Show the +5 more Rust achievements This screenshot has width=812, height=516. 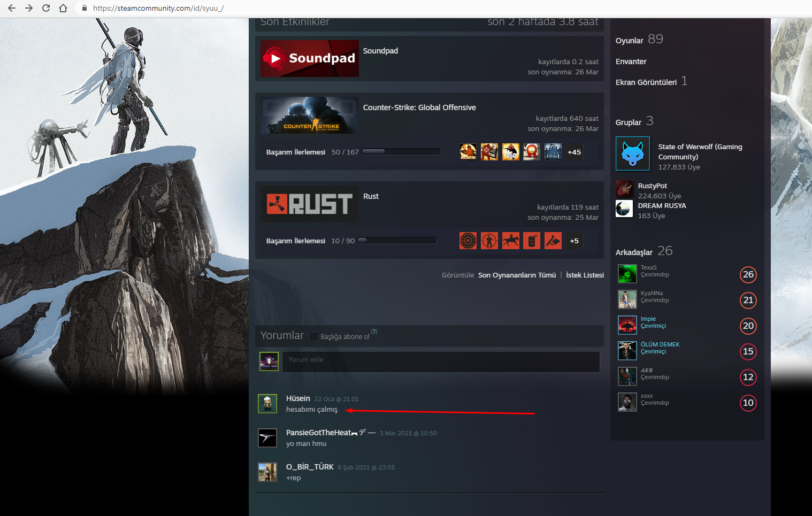point(574,241)
